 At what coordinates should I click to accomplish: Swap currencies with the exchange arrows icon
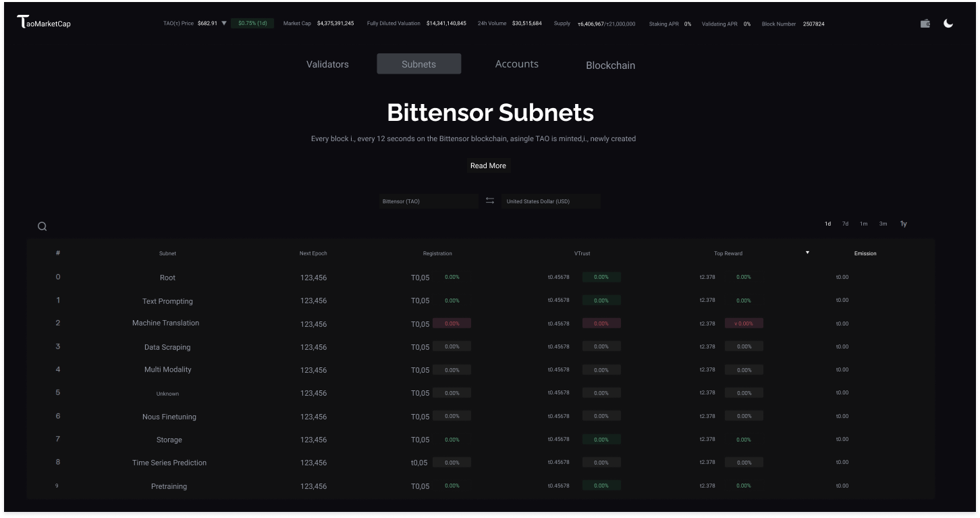tap(490, 201)
